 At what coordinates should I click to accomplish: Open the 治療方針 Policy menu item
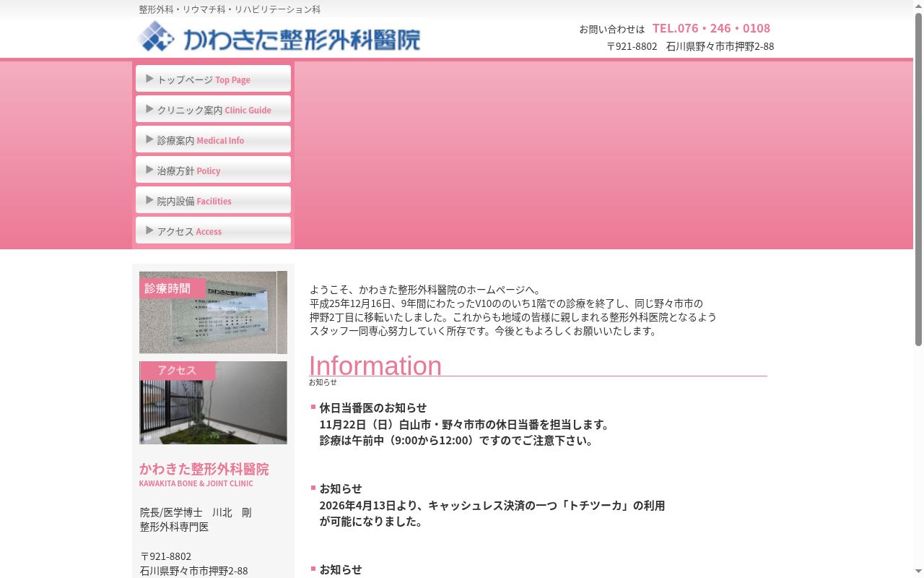tap(213, 170)
